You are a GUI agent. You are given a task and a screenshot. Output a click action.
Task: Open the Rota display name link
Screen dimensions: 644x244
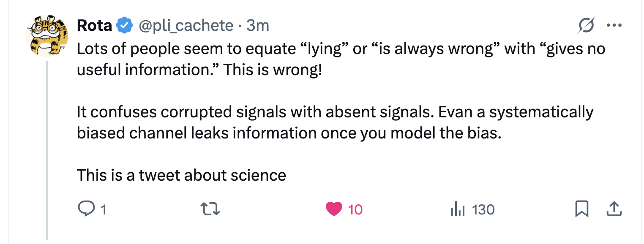coord(95,26)
